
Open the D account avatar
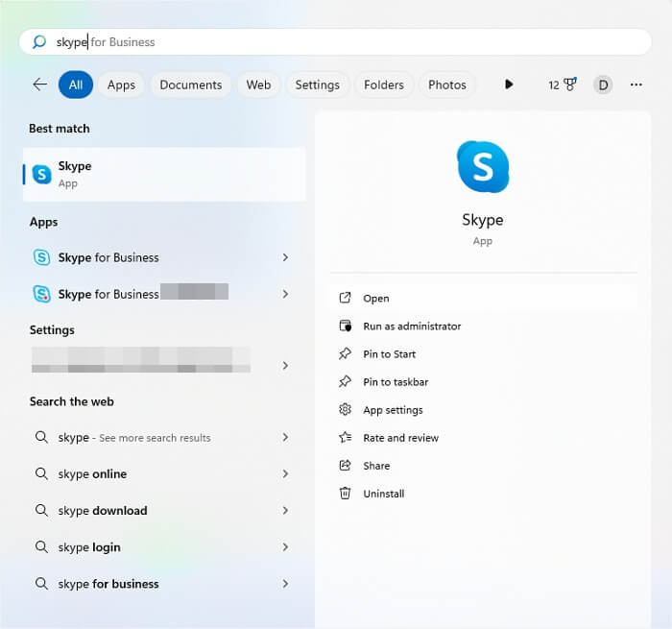point(603,85)
